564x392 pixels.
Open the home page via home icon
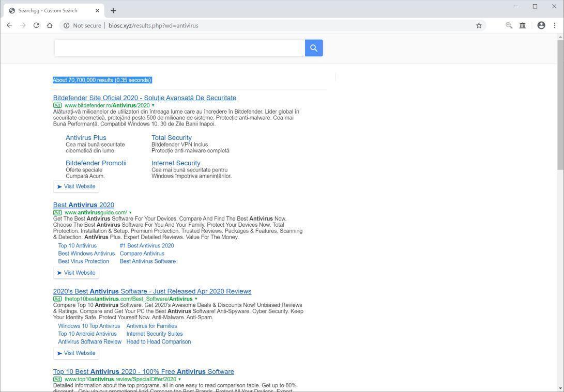coord(50,25)
